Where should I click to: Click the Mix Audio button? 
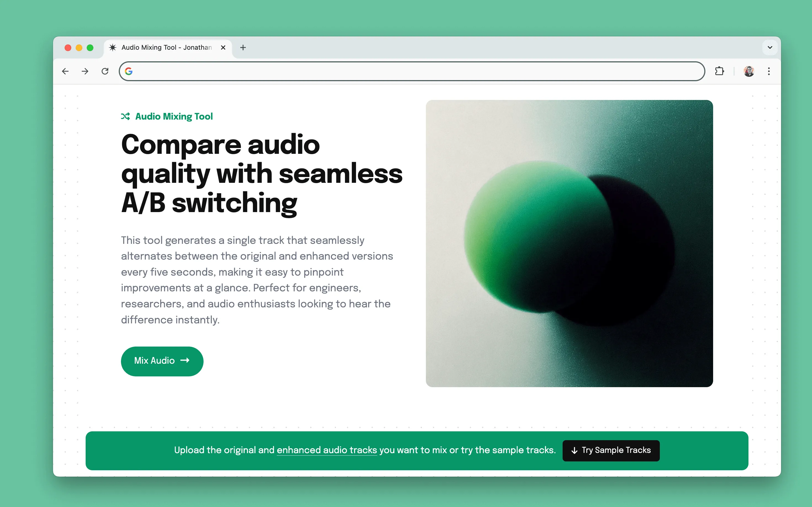coord(162,361)
